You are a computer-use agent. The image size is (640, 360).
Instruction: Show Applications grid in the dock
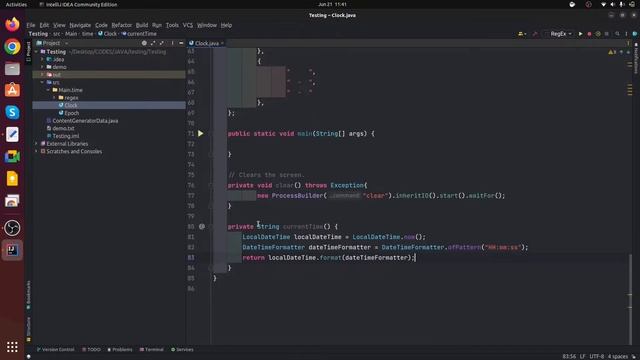[12, 347]
